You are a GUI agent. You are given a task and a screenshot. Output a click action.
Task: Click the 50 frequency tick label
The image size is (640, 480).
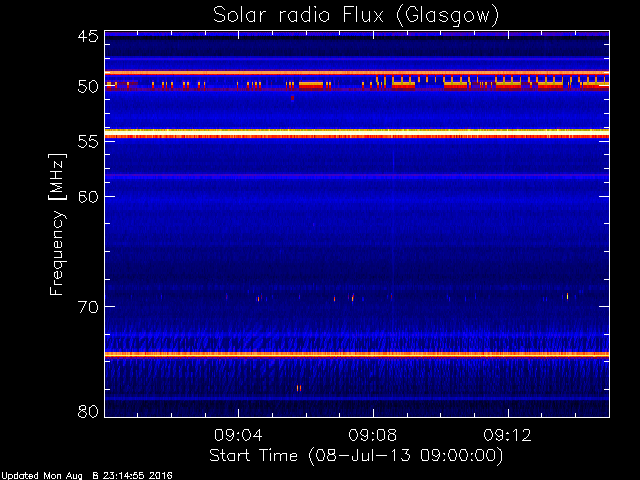(88, 87)
